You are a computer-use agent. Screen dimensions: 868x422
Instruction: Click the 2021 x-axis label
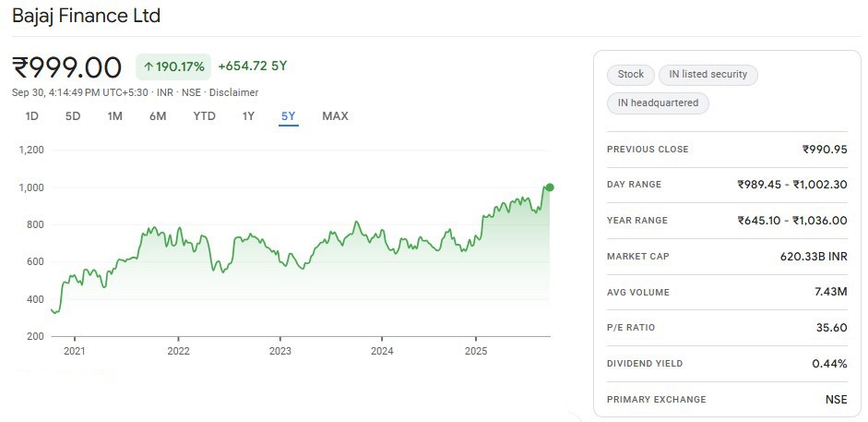click(74, 351)
